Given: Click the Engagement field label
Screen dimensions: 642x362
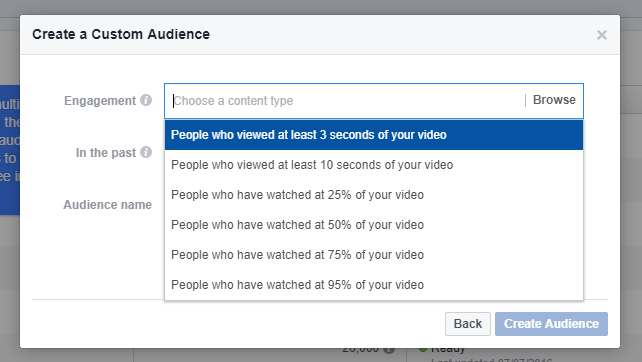Looking at the screenshot, I should pos(99,101).
